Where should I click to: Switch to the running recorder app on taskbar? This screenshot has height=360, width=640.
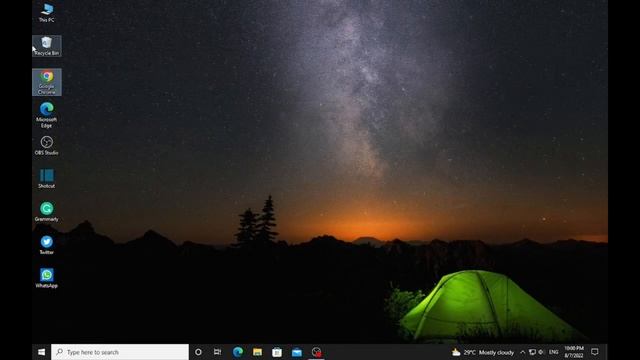[316, 352]
